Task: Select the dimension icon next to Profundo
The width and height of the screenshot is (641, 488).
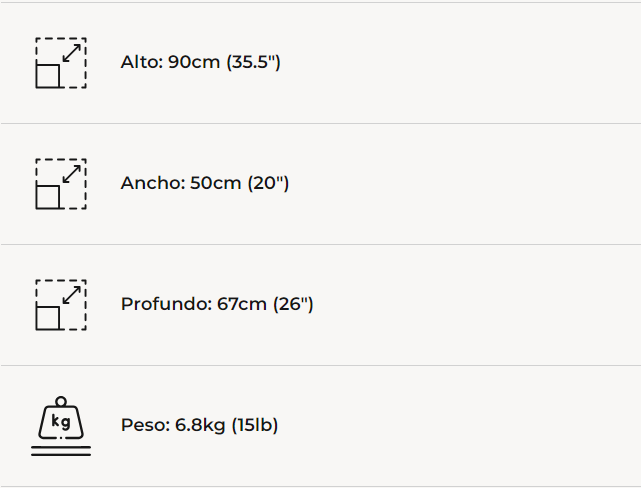Action: point(60,305)
